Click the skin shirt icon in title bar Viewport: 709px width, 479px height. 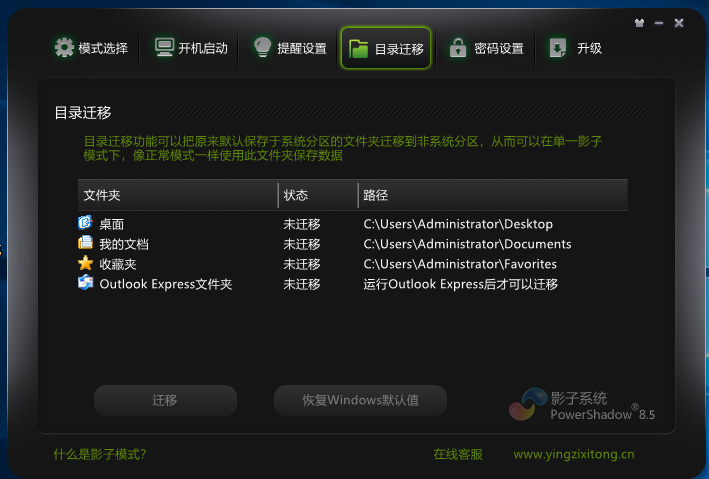click(639, 23)
